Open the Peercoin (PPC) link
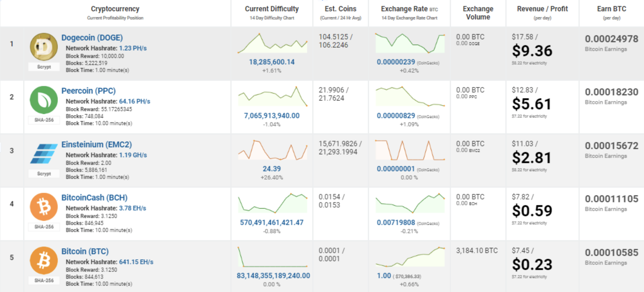644x292 pixels. [x=89, y=91]
